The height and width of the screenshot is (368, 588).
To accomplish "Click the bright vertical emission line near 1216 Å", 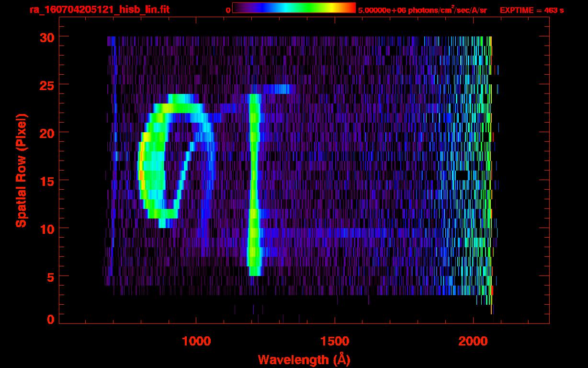I will coord(254,185).
